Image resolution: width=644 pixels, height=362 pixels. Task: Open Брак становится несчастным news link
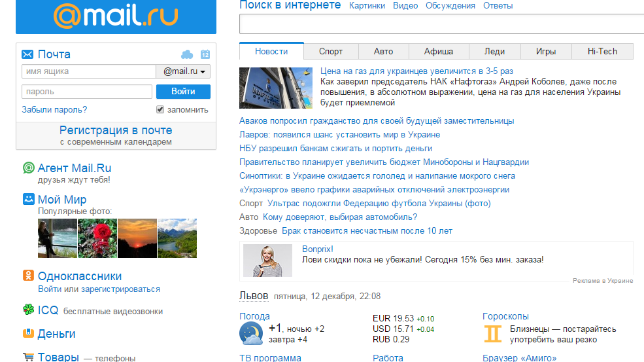click(x=367, y=231)
